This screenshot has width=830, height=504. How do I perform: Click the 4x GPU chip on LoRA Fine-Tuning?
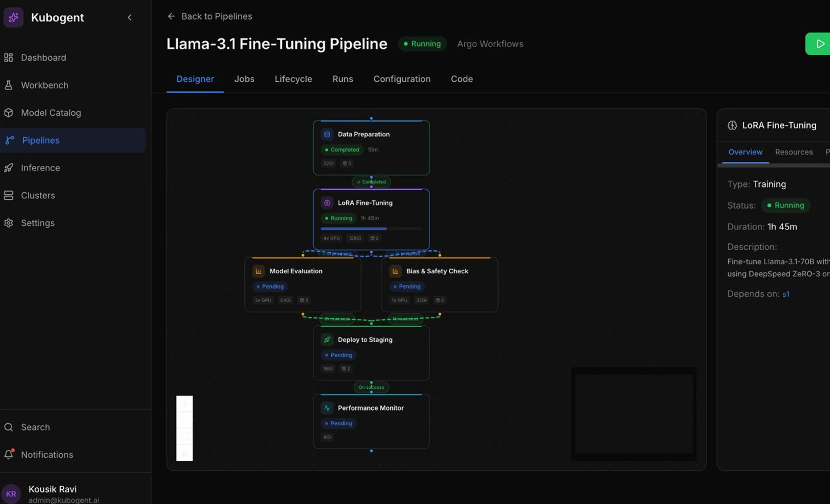click(331, 238)
